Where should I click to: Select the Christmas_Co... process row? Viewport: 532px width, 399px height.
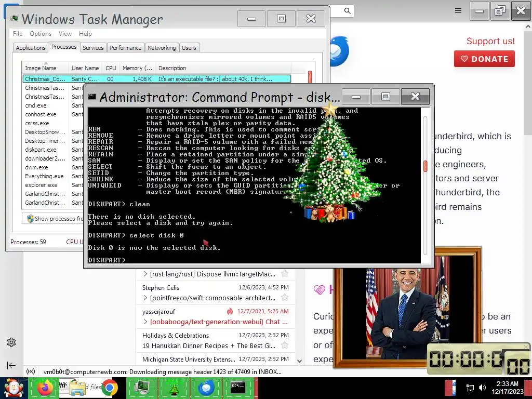(x=157, y=79)
